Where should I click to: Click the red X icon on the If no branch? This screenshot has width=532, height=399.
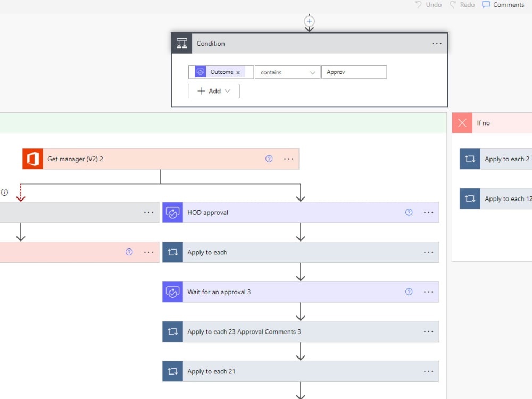coord(462,122)
